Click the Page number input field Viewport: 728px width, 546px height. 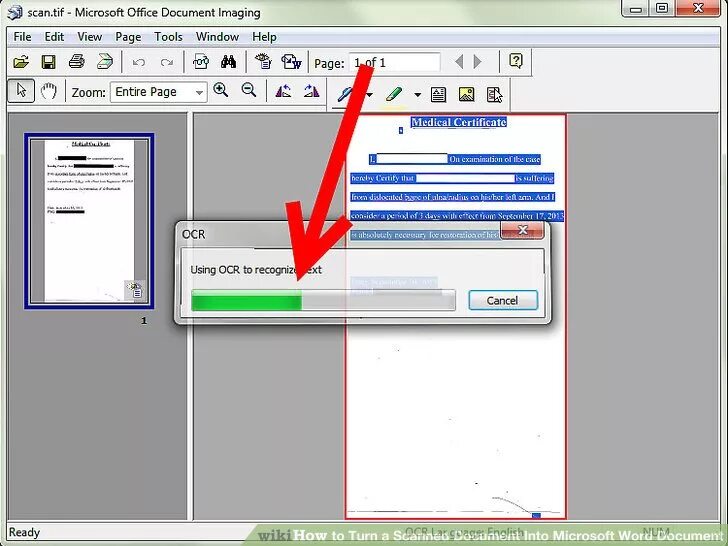point(394,62)
